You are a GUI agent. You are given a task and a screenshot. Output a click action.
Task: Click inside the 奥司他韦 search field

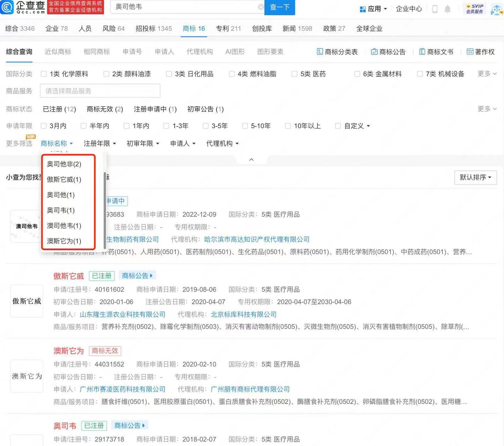pos(187,7)
